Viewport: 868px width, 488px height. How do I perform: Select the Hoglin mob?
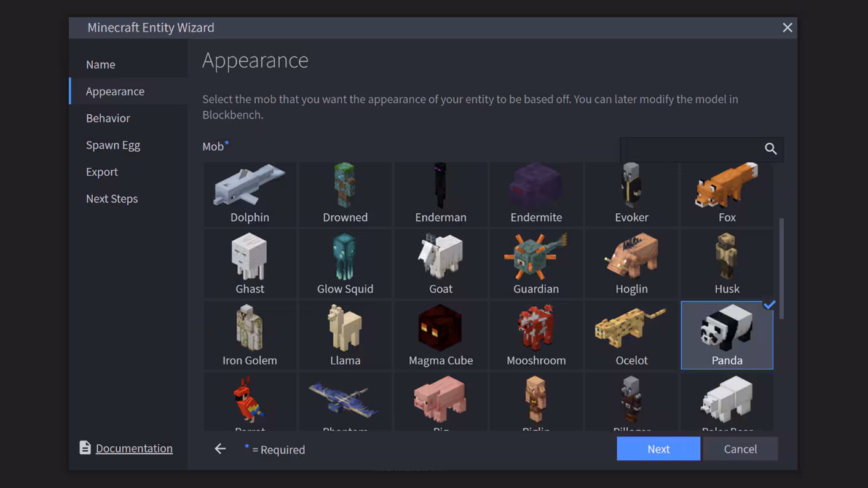pyautogui.click(x=631, y=264)
